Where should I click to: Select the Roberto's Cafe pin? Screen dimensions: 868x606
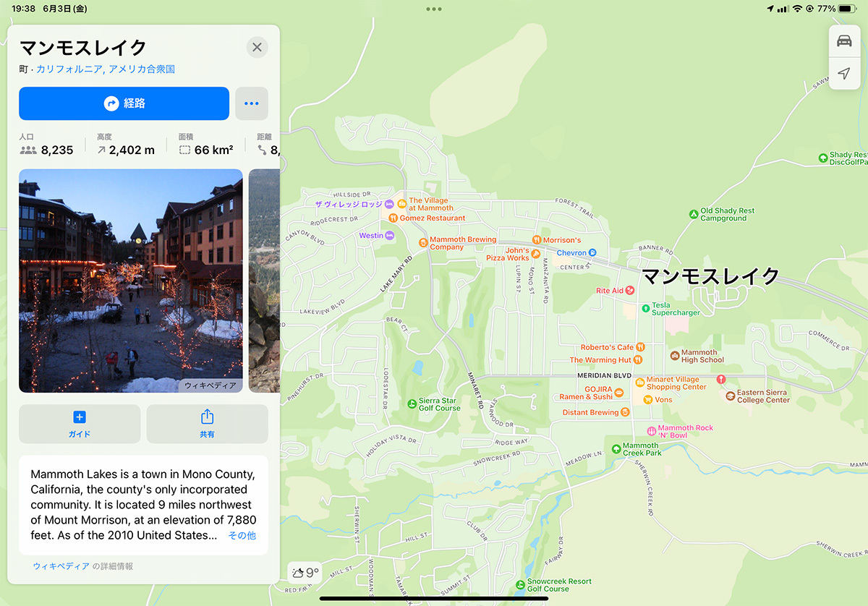point(639,348)
